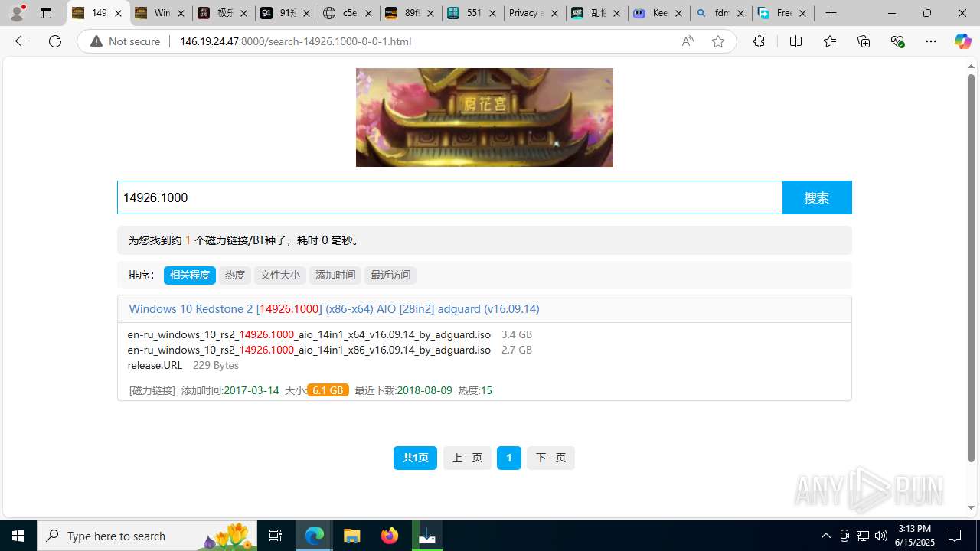The height and width of the screenshot is (551, 980).
Task: Click the Not secure site info indicator
Action: pyautogui.click(x=126, y=41)
